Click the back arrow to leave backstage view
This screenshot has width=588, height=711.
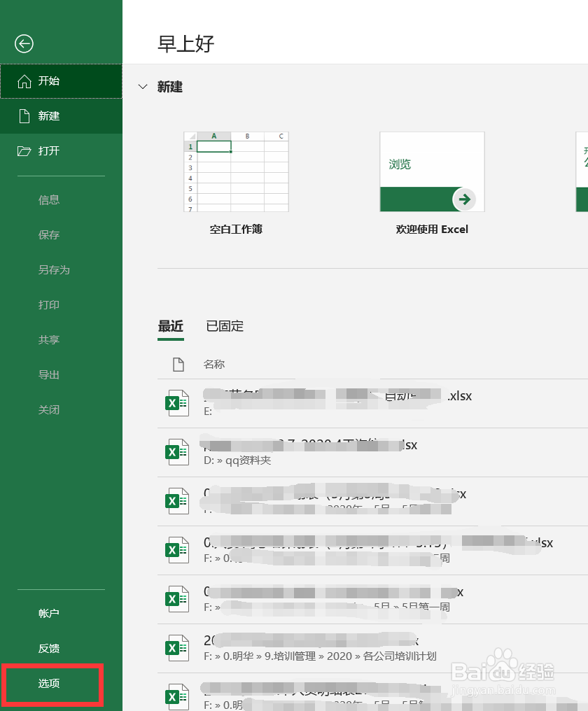coord(23,43)
